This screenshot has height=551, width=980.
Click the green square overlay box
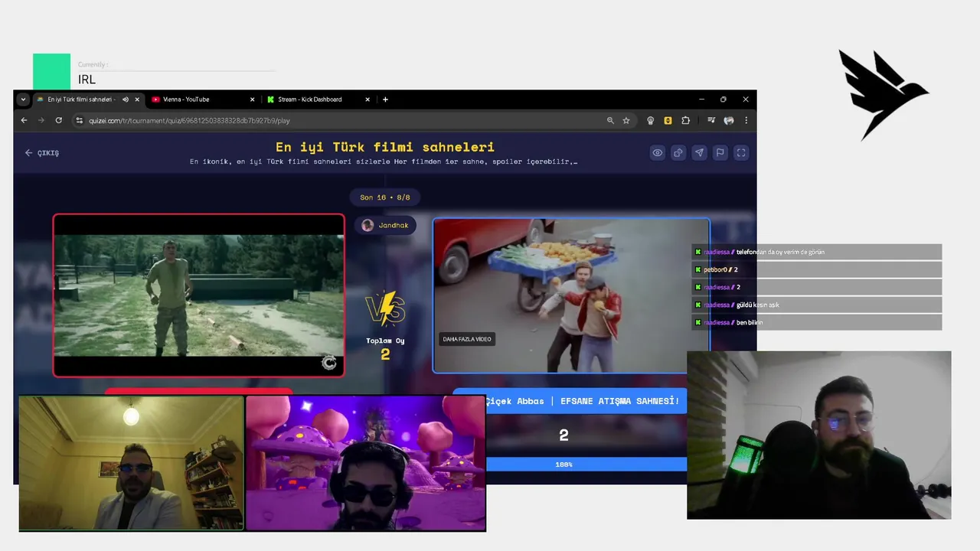[51, 71]
